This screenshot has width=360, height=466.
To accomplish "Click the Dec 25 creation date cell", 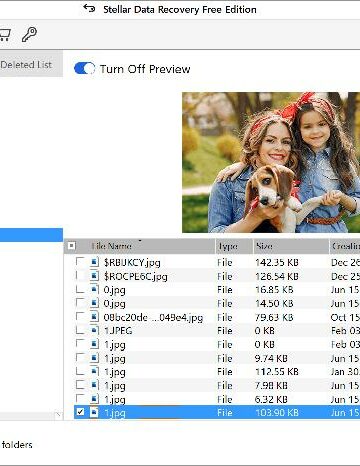I will 345,276.
